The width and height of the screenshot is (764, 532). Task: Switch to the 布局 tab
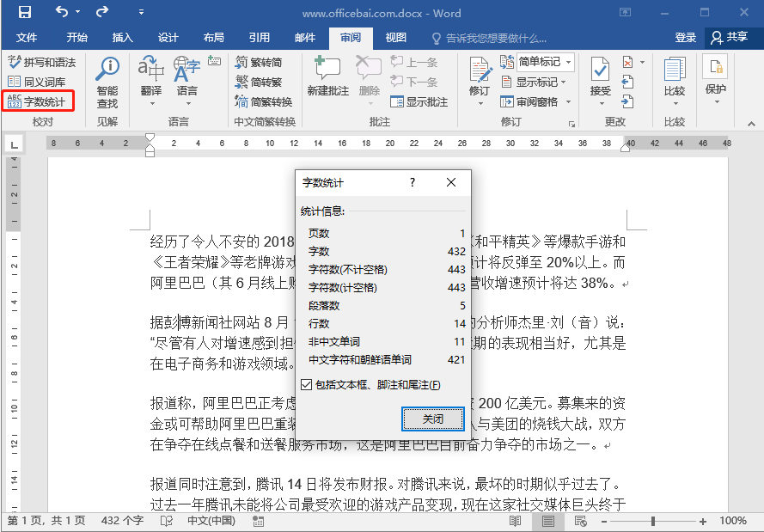click(x=213, y=38)
